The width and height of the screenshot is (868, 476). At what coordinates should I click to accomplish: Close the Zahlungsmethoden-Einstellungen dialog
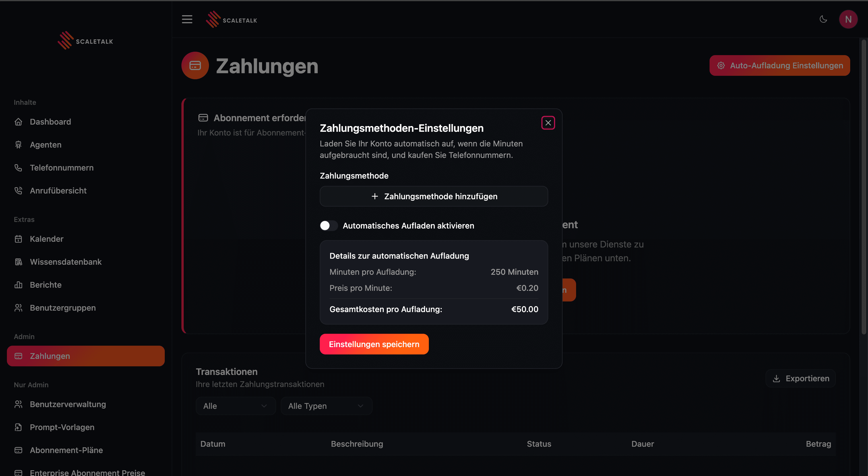[548, 122]
